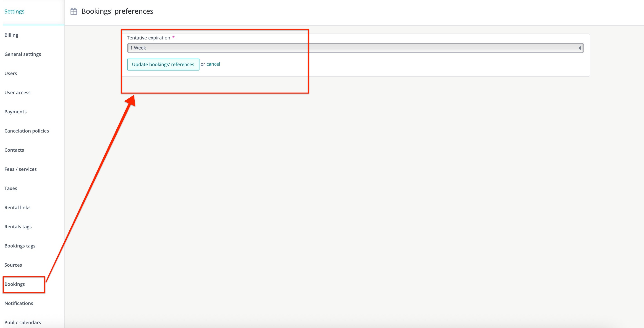This screenshot has height=328, width=644.
Task: Click the dropdown stepper arrows on 1 Week selector
Action: point(580,48)
